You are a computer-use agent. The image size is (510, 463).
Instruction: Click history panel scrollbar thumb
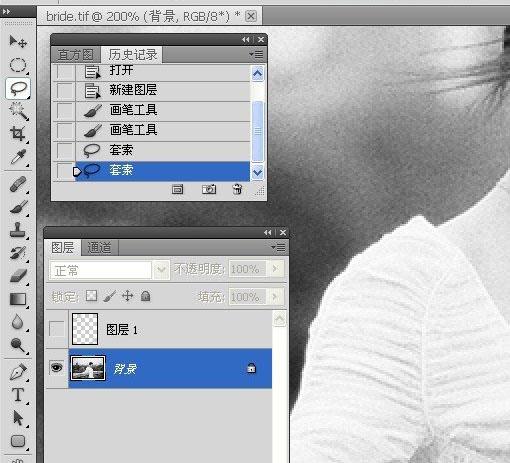coord(258,131)
